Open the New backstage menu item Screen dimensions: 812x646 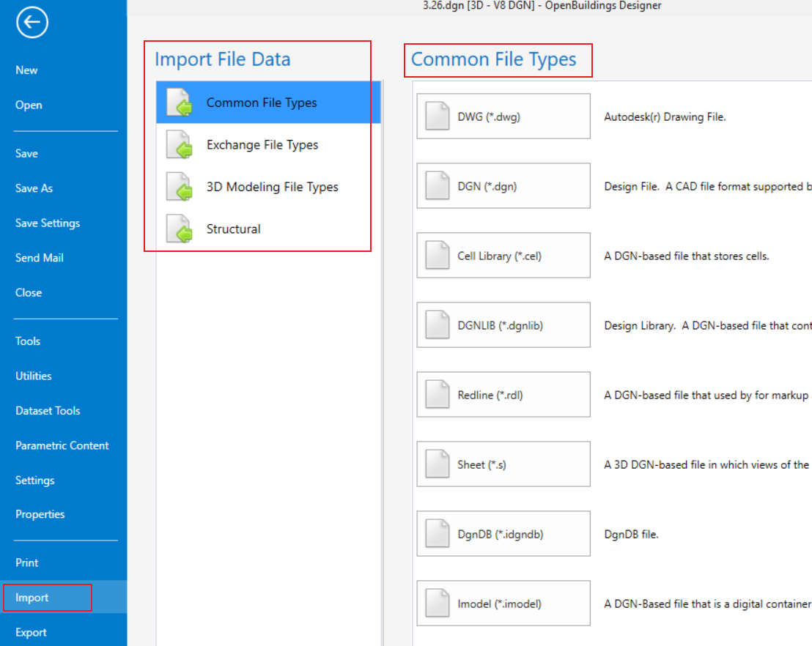pyautogui.click(x=26, y=70)
